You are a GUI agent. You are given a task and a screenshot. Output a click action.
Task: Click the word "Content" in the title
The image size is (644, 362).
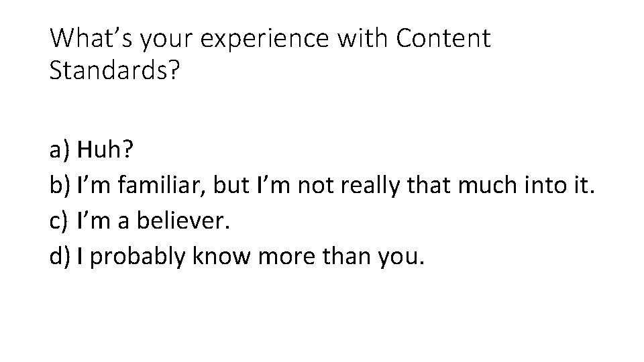point(443,39)
